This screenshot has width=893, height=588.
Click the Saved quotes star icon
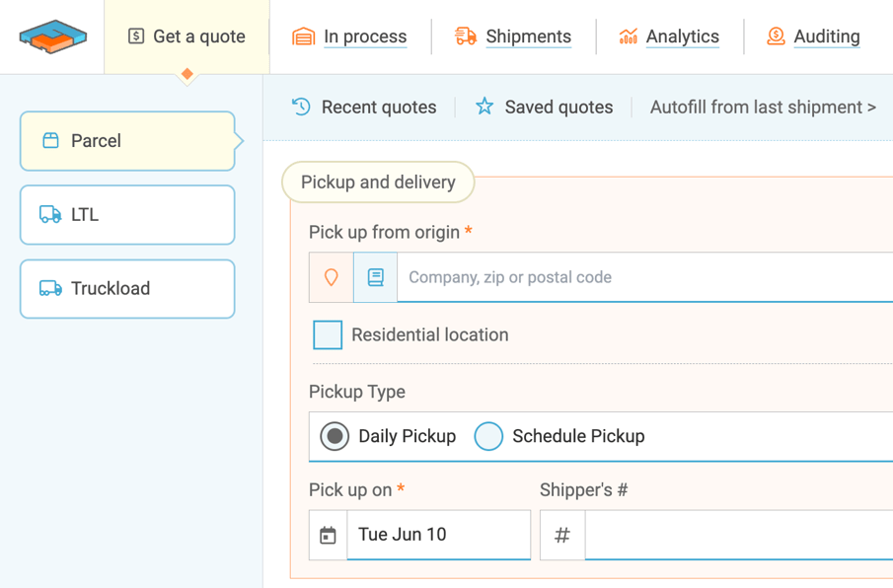point(484,107)
